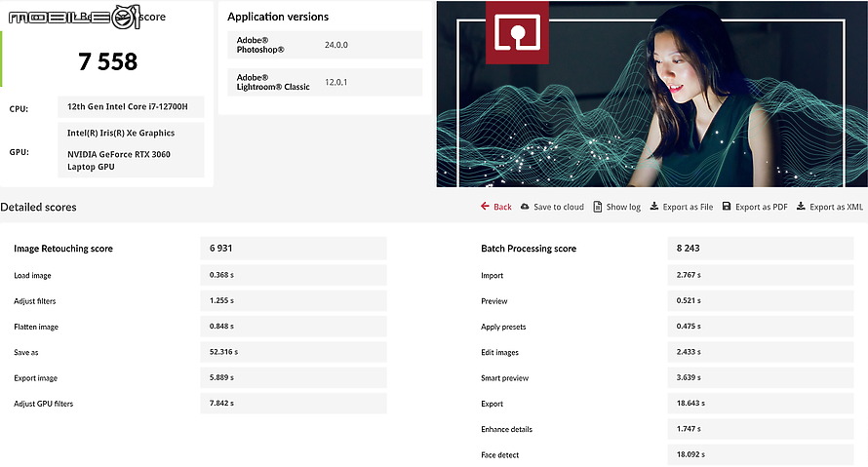Click the Export as File download icon
This screenshot has width=868, height=467.
653,207
